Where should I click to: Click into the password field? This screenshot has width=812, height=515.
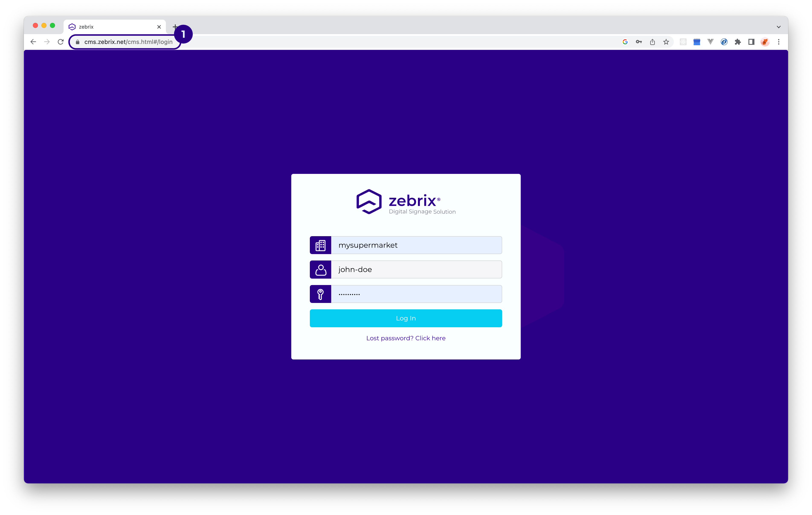pos(416,294)
